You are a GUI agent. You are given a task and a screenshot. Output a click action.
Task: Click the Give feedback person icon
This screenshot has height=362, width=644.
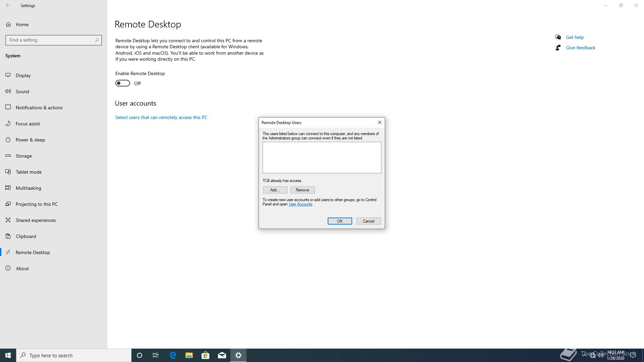click(x=558, y=48)
